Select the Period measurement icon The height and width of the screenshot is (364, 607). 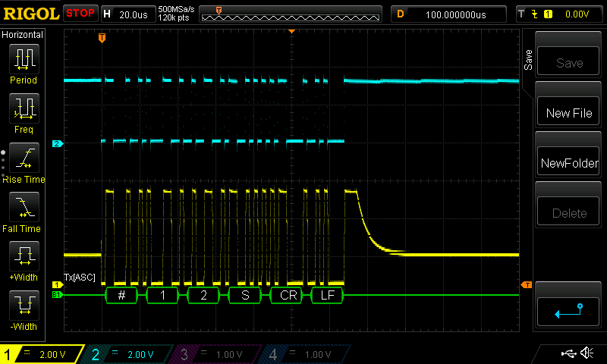[x=24, y=59]
